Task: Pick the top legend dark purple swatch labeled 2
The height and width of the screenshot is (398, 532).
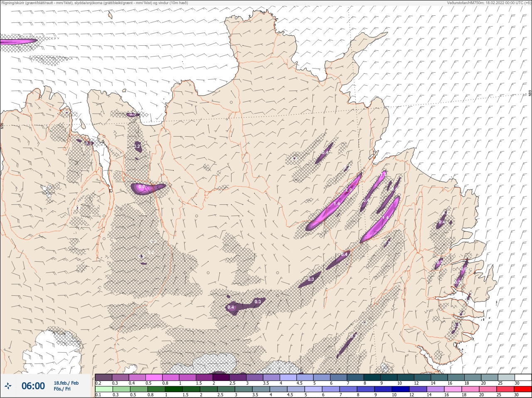Action: tap(221, 377)
